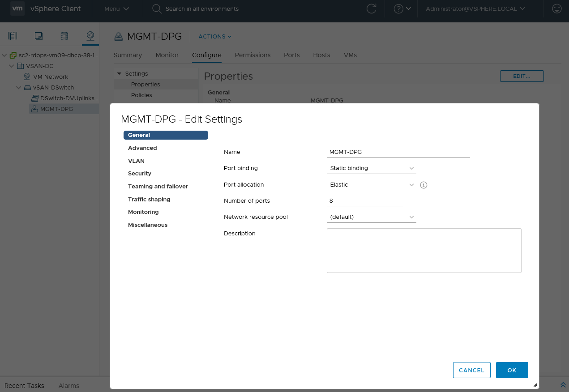The image size is (569, 392).
Task: Click the Number of ports field
Action: pyautogui.click(x=364, y=201)
